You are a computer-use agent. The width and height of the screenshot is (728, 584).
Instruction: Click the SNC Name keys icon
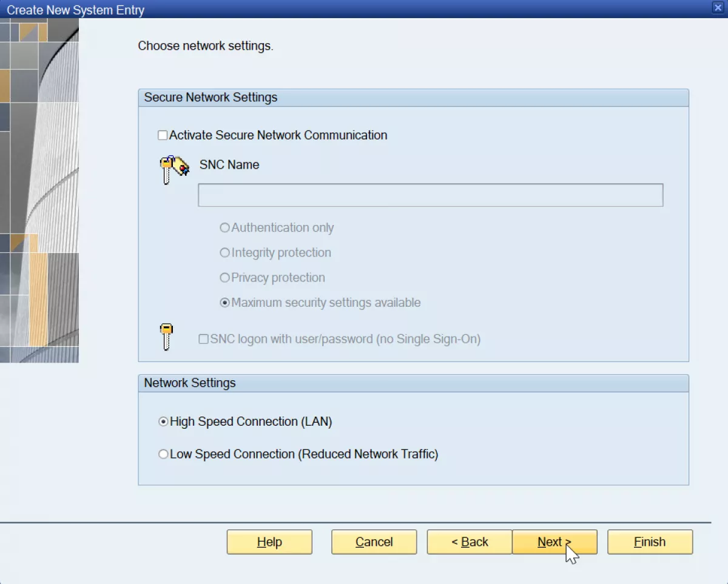click(174, 169)
